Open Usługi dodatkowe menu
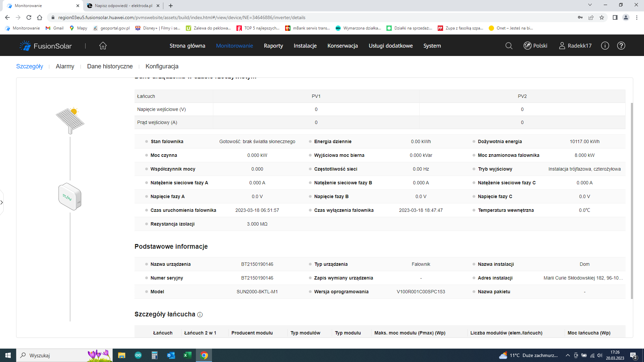 click(390, 46)
